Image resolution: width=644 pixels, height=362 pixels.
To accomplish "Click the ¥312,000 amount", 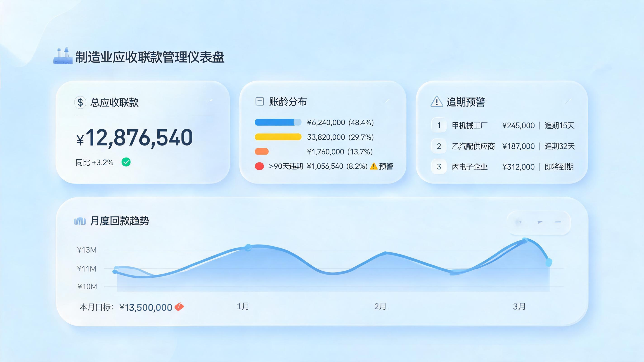I will click(x=519, y=167).
